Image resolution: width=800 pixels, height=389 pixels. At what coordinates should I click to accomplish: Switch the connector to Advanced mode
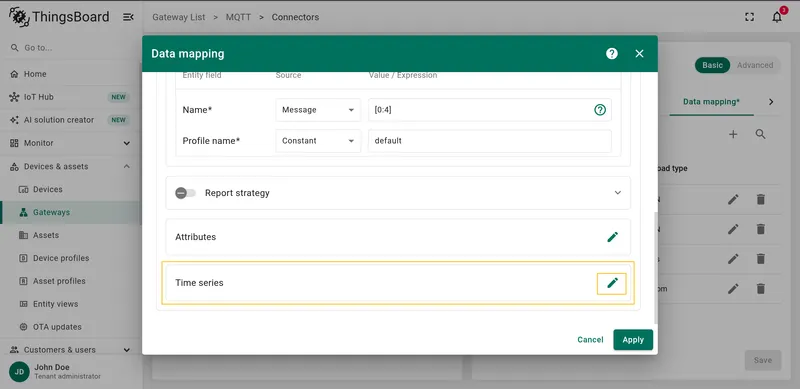click(x=755, y=65)
